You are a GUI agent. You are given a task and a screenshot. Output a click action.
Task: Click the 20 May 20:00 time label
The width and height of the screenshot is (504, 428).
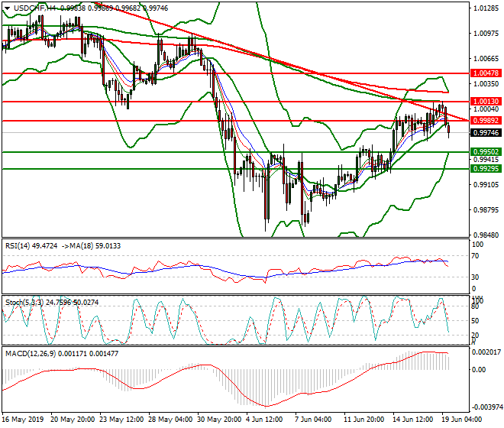[73, 420]
